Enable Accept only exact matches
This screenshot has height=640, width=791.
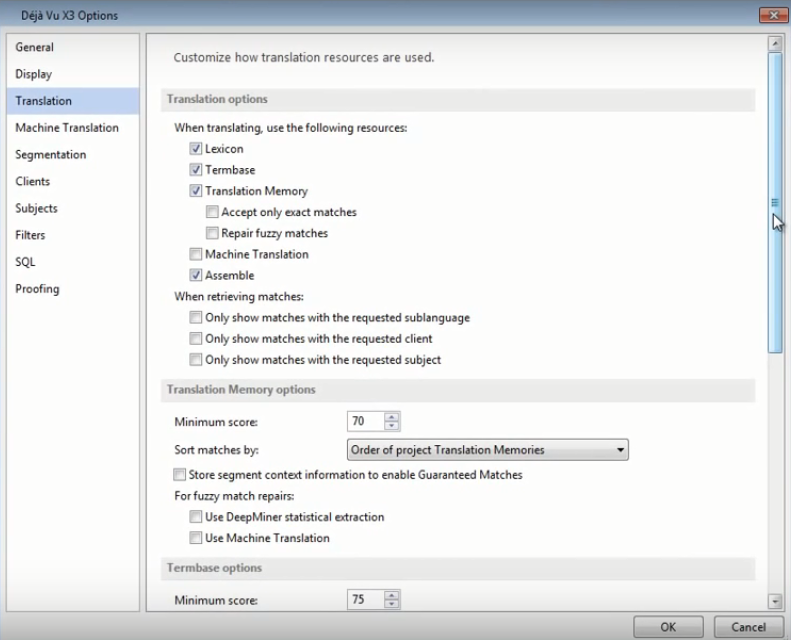click(212, 212)
